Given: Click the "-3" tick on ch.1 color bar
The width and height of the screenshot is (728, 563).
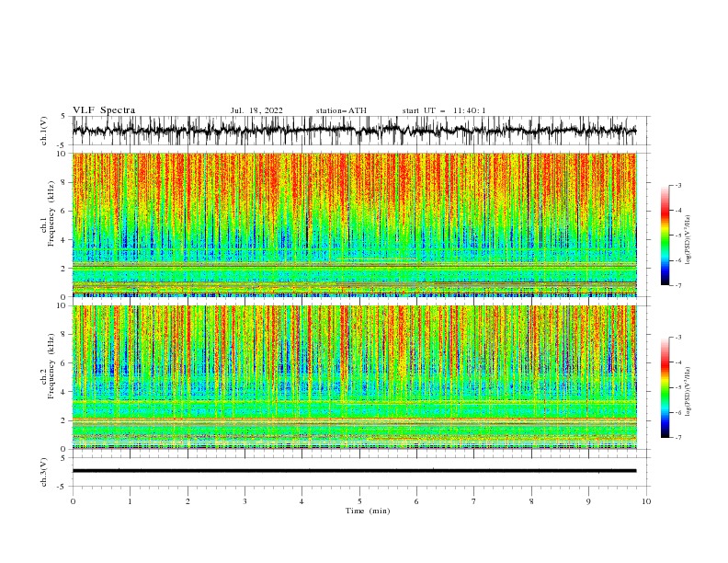Looking at the screenshot, I should [677, 185].
